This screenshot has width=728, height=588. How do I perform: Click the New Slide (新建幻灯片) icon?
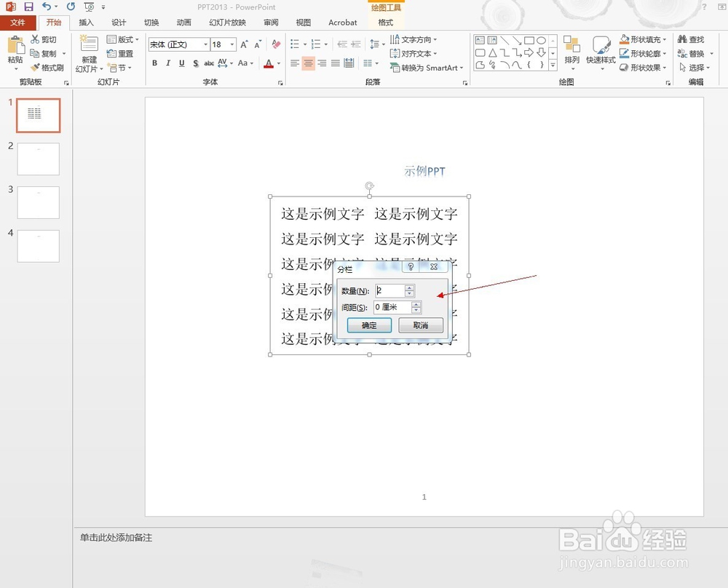[x=89, y=44]
